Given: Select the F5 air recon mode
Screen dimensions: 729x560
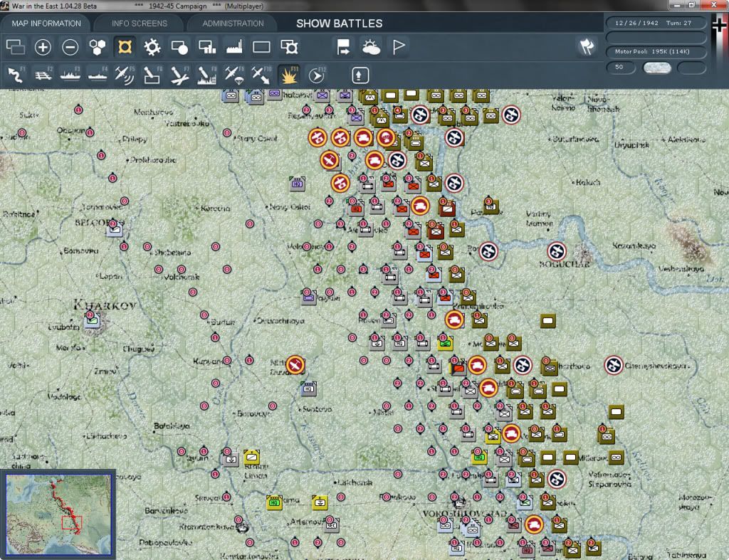Looking at the screenshot, I should click(x=125, y=75).
